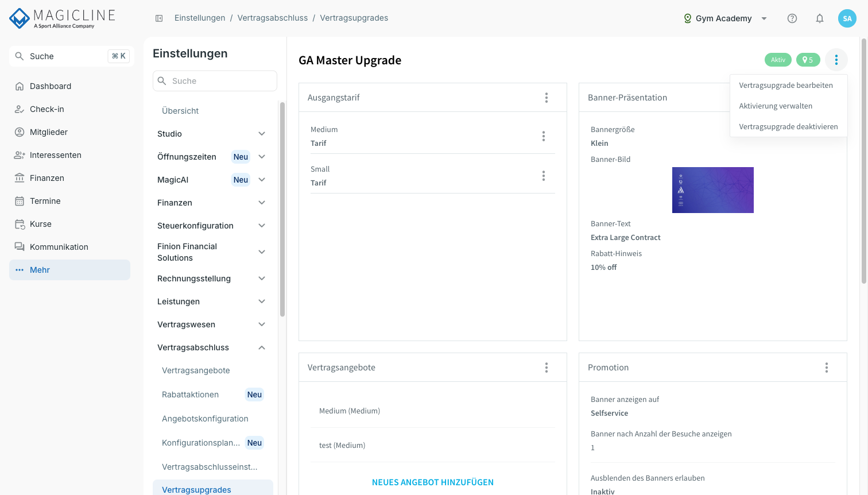The image size is (868, 495).
Task: Click the global Suche field in the sidebar
Action: point(72,56)
